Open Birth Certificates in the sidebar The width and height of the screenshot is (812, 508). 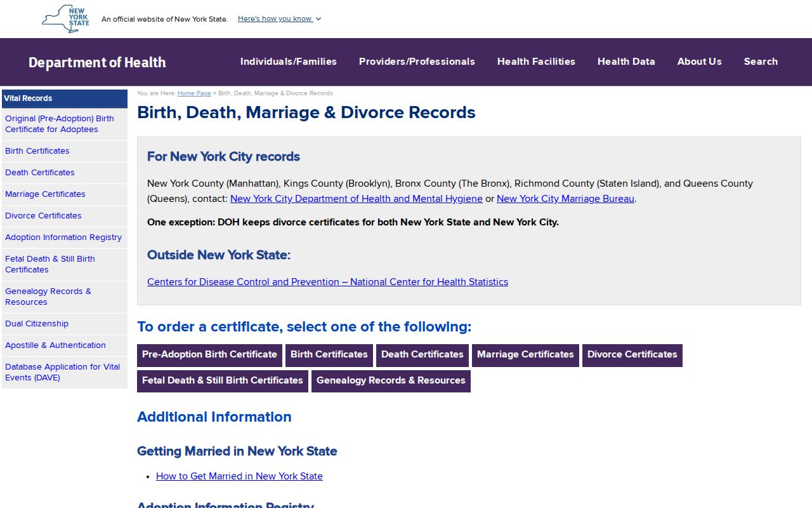coord(65,151)
